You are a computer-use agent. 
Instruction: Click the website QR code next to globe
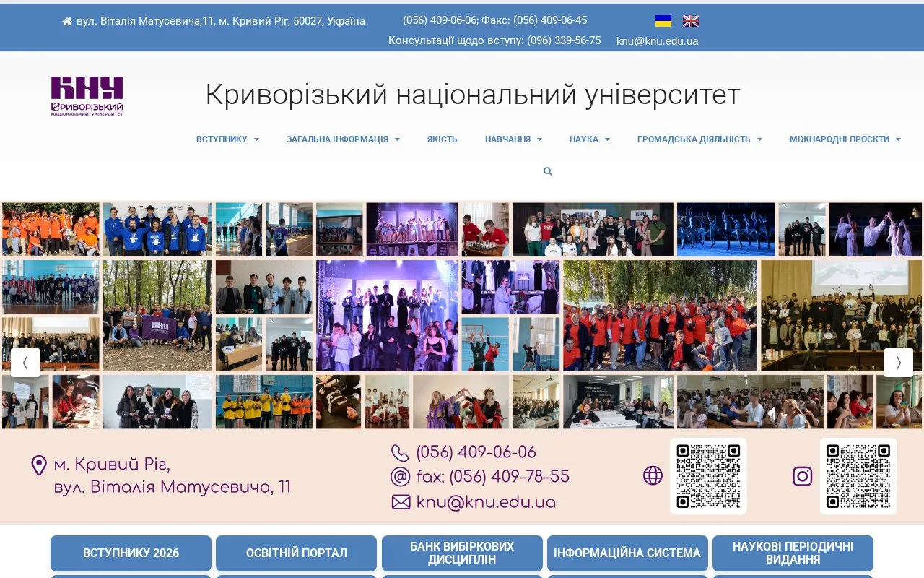(708, 476)
